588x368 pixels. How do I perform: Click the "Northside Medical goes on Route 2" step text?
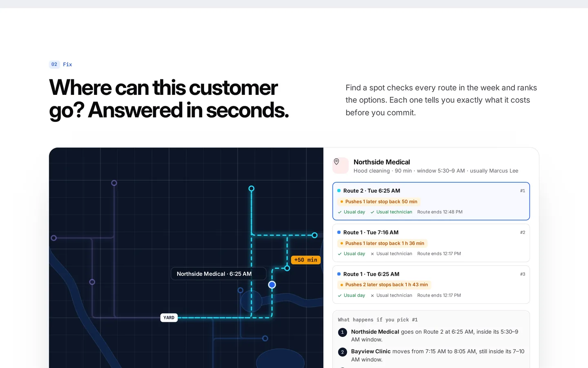tap(434, 336)
